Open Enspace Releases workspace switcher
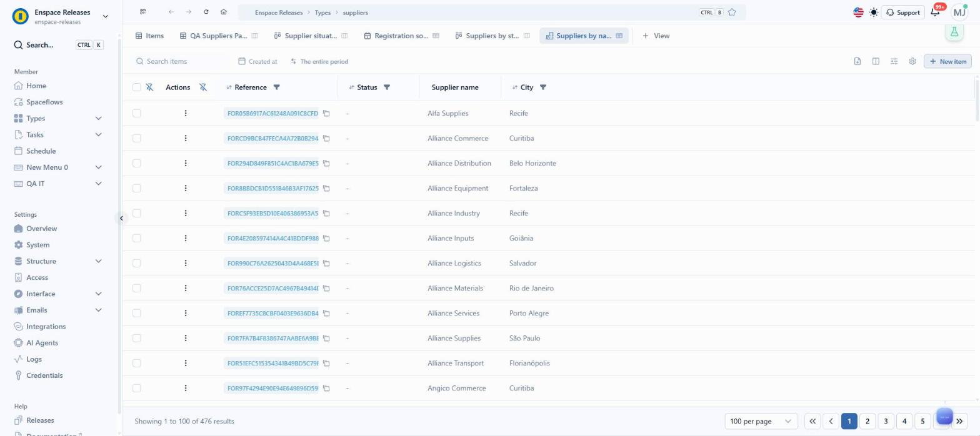980x436 pixels. pos(61,16)
